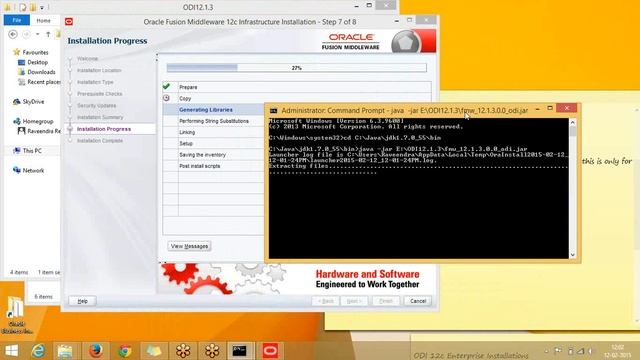The image size is (640, 360).
Task: Select Downloads in Explorer sidebar
Action: [x=41, y=72]
